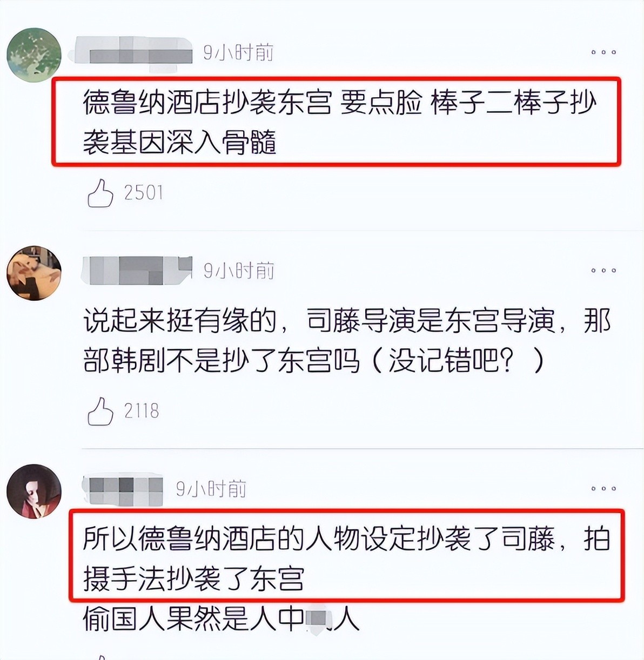Viewport: 644px width, 660px height.
Task: Open three-dot menu on third comment
Action: pyautogui.click(x=603, y=489)
